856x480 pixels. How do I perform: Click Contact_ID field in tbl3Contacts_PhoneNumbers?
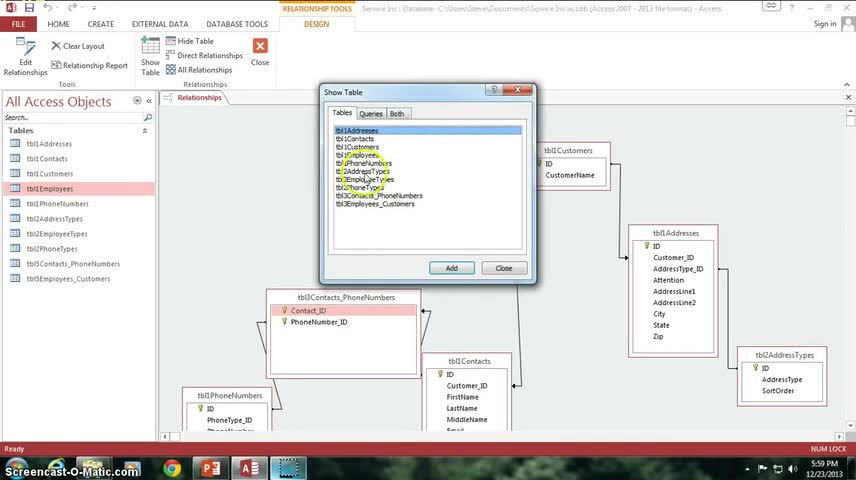343,311
